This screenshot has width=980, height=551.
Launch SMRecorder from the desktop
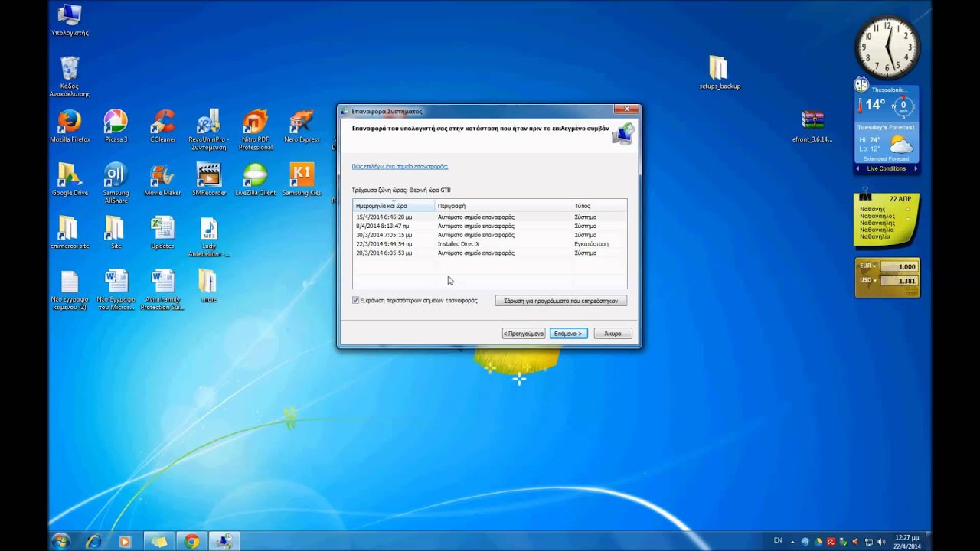208,180
